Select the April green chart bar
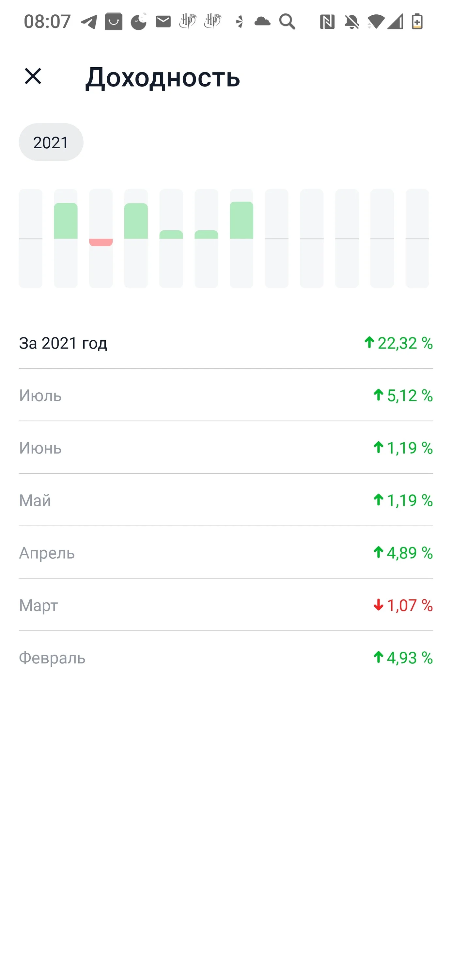The height and width of the screenshot is (980, 452). coord(136,221)
